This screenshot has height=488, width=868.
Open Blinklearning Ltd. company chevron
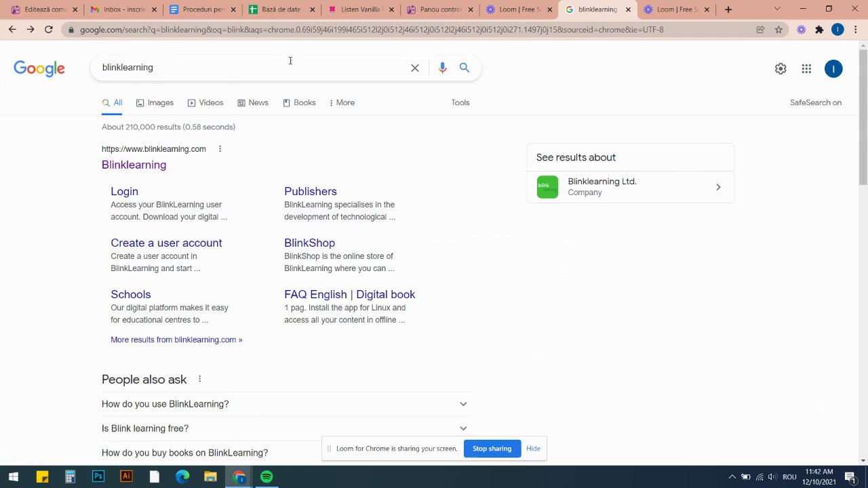(718, 187)
